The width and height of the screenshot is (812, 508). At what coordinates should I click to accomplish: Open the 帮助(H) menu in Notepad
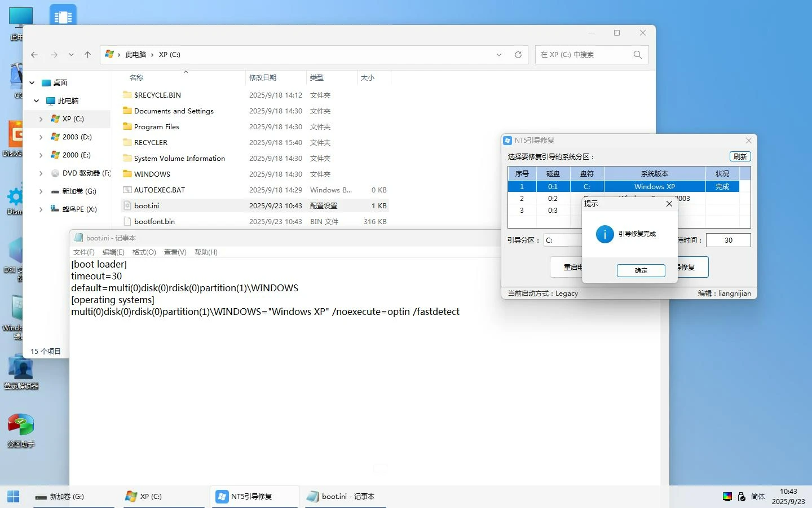click(x=206, y=252)
